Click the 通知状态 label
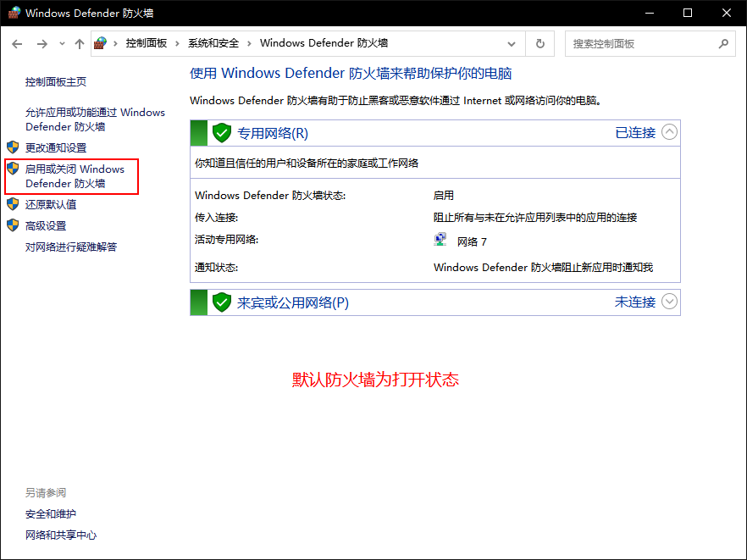 [x=216, y=268]
